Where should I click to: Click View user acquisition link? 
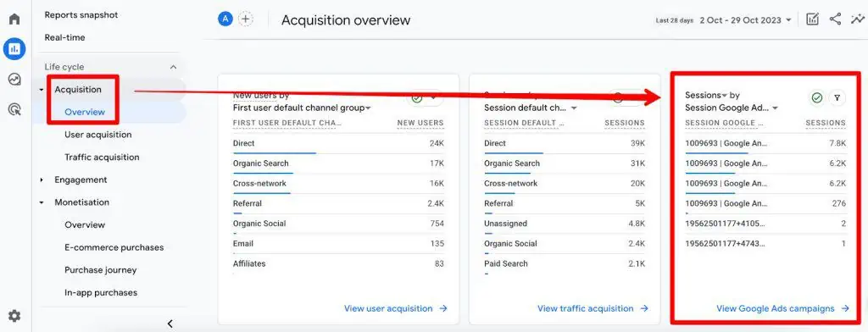click(x=396, y=309)
